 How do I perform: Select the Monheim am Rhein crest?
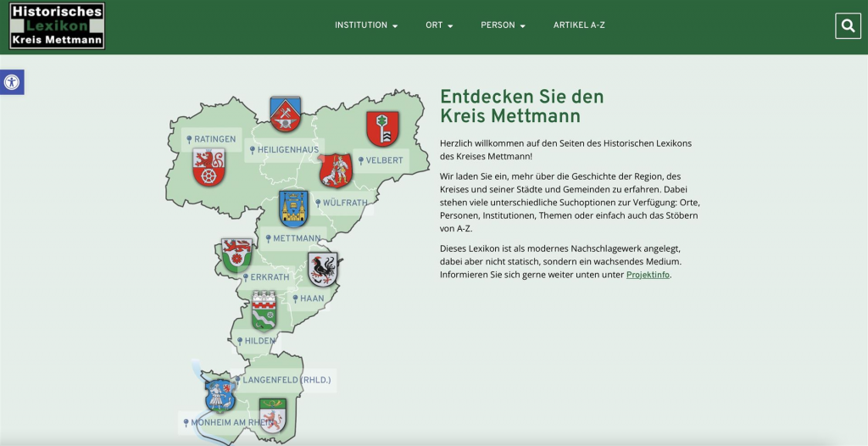click(x=220, y=395)
